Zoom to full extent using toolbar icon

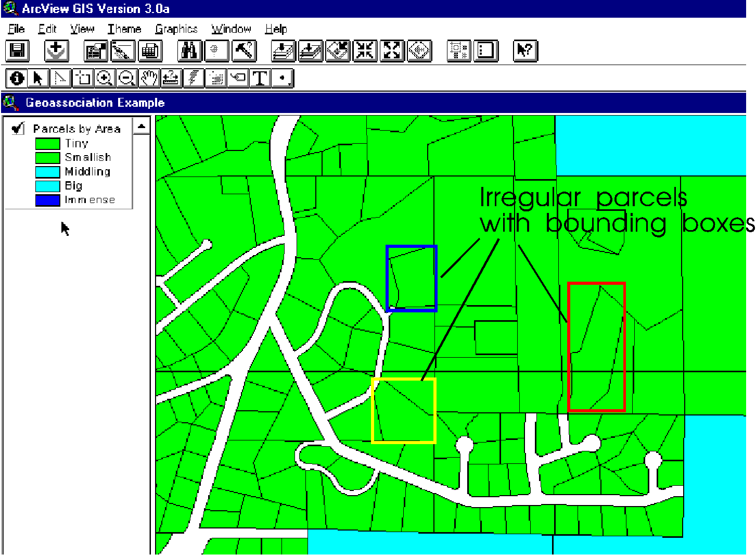click(391, 51)
